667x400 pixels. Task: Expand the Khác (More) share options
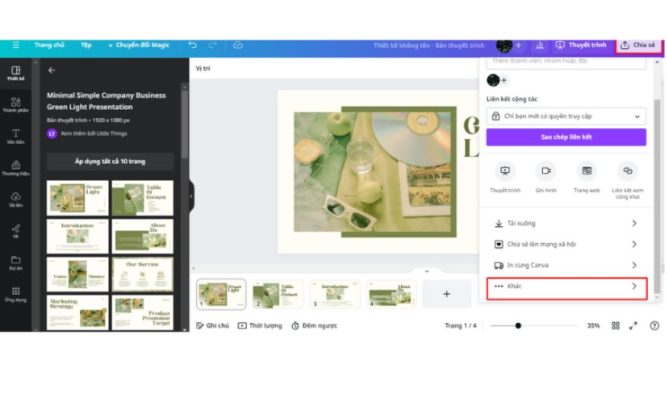(x=566, y=287)
